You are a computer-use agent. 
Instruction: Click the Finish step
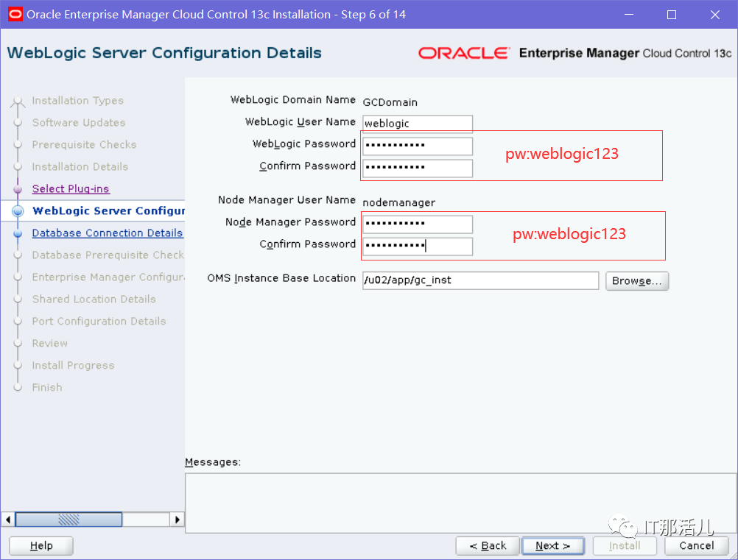click(47, 388)
